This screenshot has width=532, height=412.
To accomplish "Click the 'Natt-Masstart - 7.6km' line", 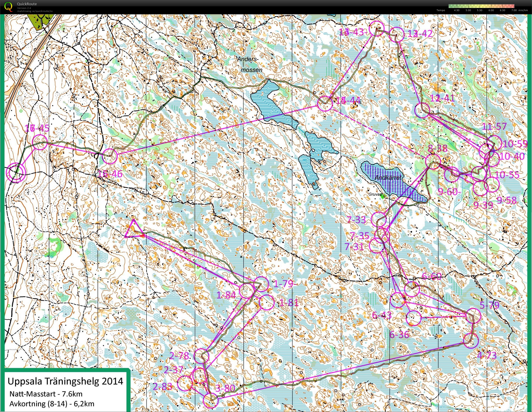I will (46, 394).
